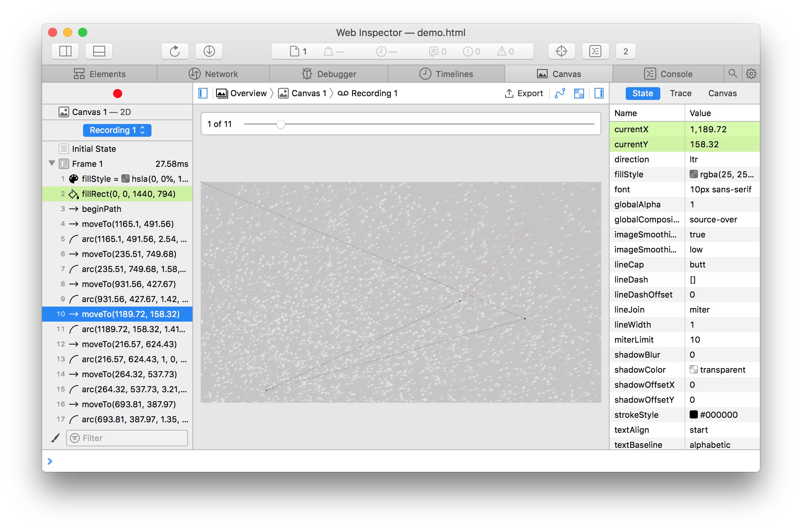Click the resource count document icon
This screenshot has width=802, height=532.
(295, 51)
